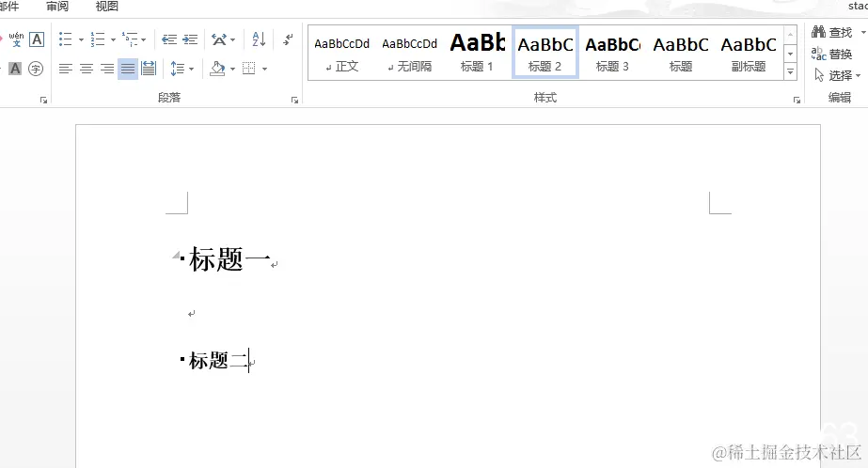Screen dimensions: 868x468
Task: Click 选择 select button
Action: pyautogui.click(x=836, y=75)
